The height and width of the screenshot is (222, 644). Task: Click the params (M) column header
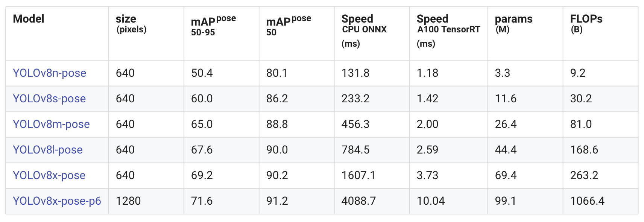click(x=513, y=23)
